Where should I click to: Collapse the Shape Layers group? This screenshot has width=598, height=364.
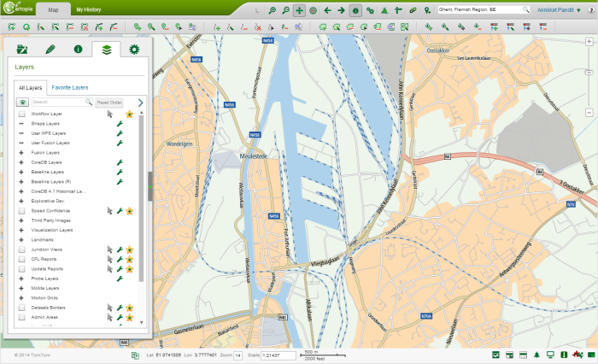[x=21, y=124]
